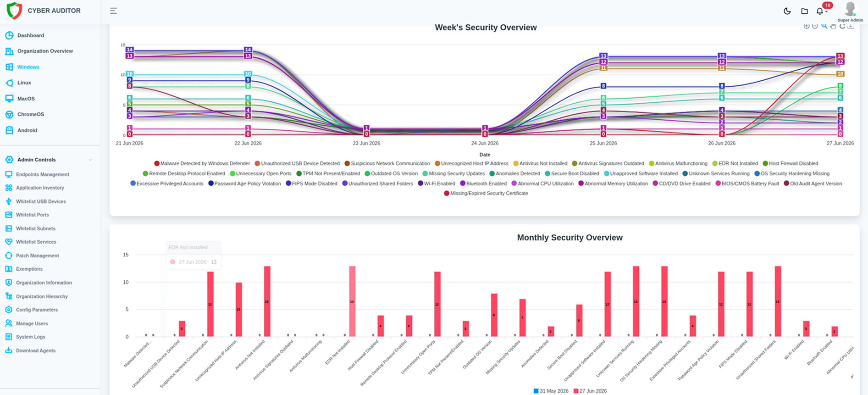
Task: Click the Linux penguin icon
Action: coord(9,83)
